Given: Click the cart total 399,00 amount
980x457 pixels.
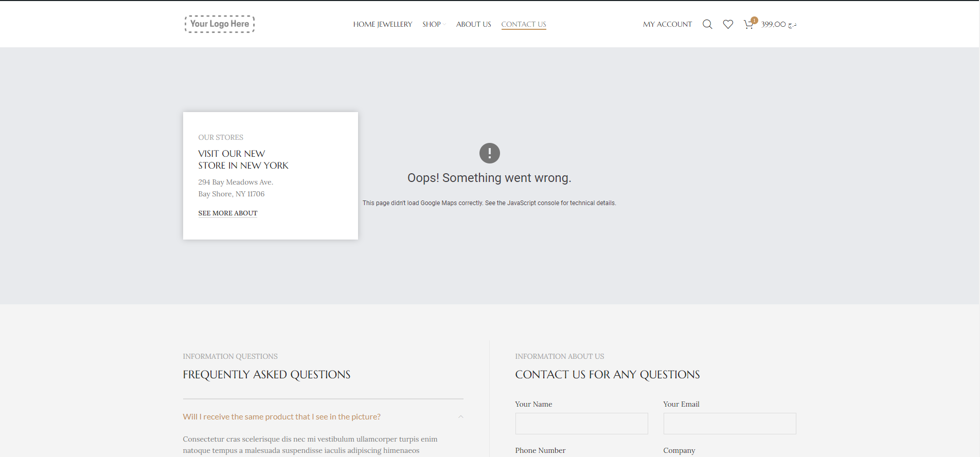Looking at the screenshot, I should (x=778, y=24).
